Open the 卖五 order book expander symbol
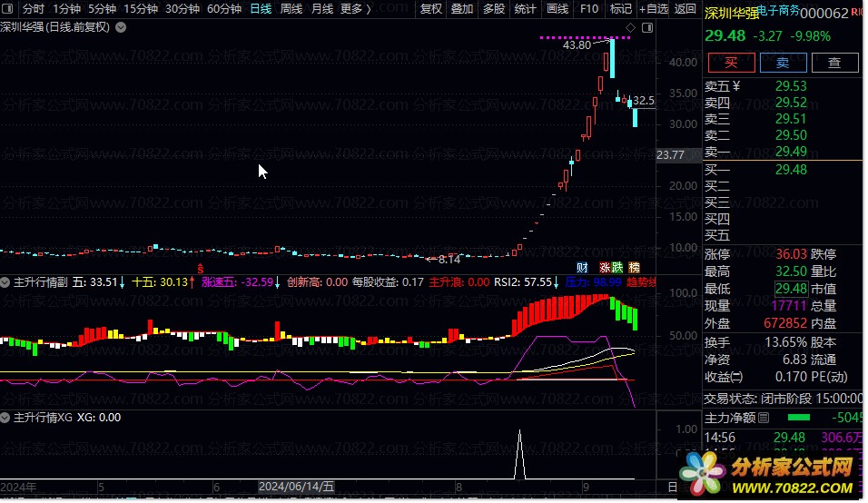The image size is (868, 503). 736,86
